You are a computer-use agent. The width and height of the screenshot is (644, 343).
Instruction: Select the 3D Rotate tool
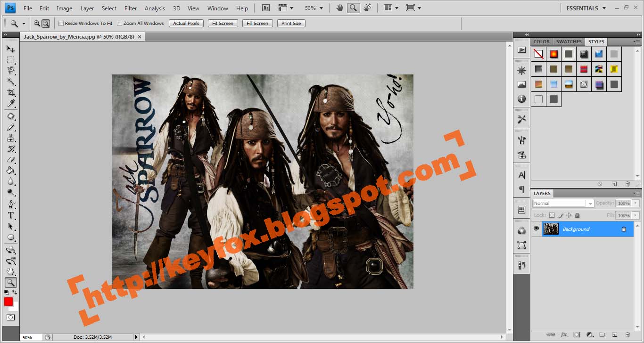10,250
